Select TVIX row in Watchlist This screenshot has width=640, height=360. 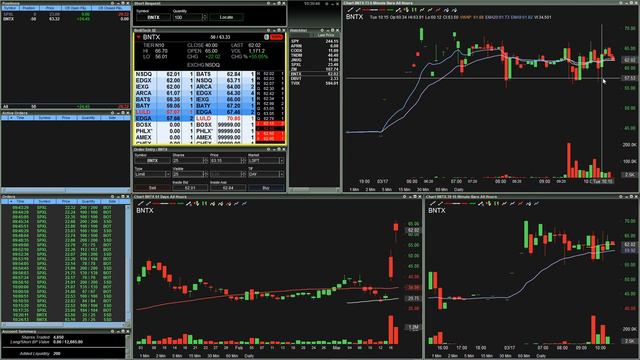314,83
